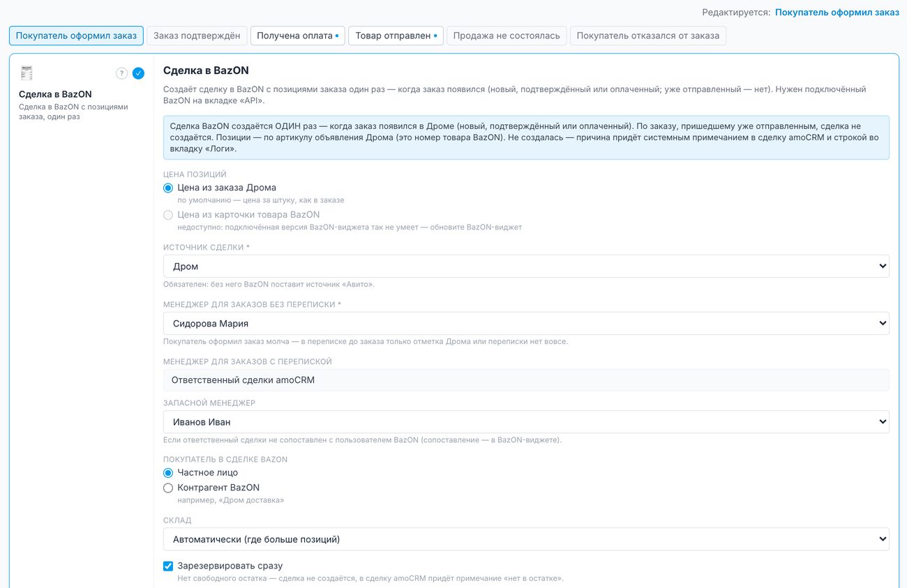The image size is (907, 588).
Task: Select «Покупатель отказался от заказа» tab
Action: (x=648, y=36)
